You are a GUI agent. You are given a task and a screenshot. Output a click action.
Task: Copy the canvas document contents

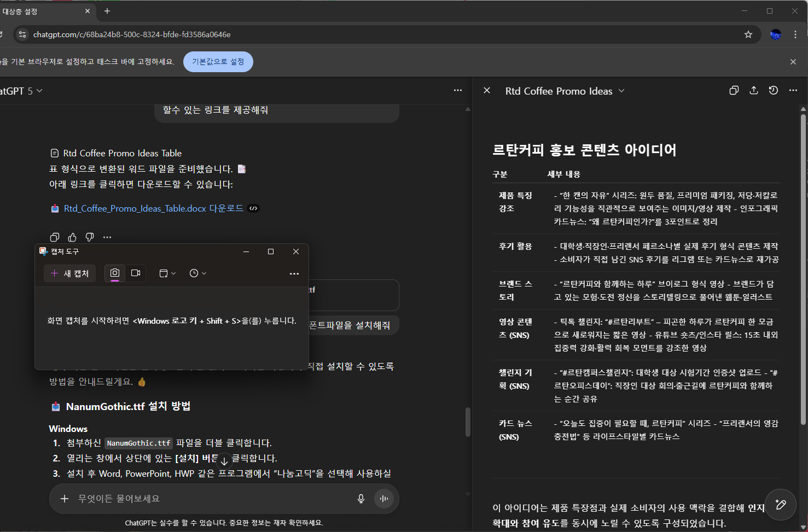734,91
